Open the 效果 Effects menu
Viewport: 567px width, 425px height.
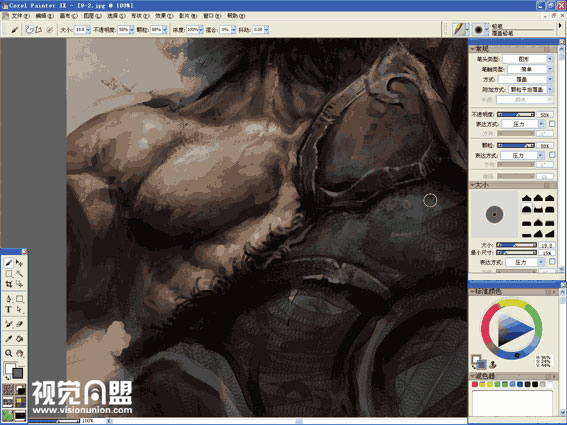[x=164, y=16]
